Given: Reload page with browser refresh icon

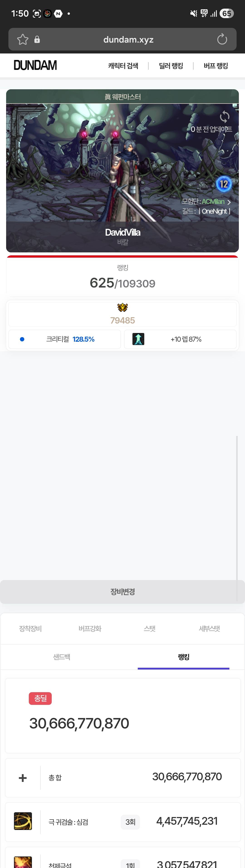Looking at the screenshot, I should click(x=222, y=39).
